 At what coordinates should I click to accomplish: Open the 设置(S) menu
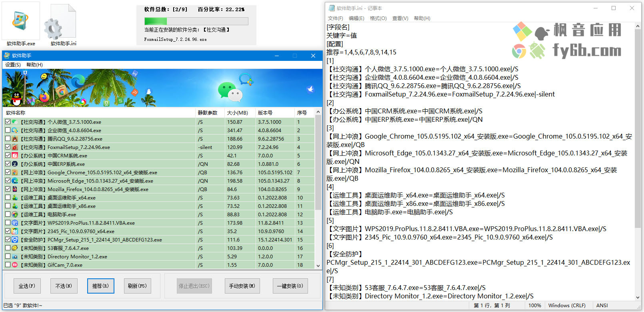pyautogui.click(x=13, y=64)
